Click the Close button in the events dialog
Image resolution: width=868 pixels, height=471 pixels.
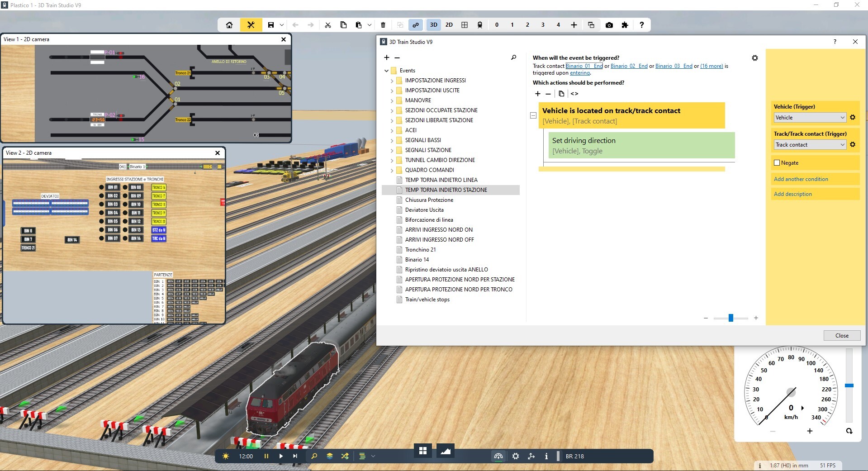[x=841, y=335]
